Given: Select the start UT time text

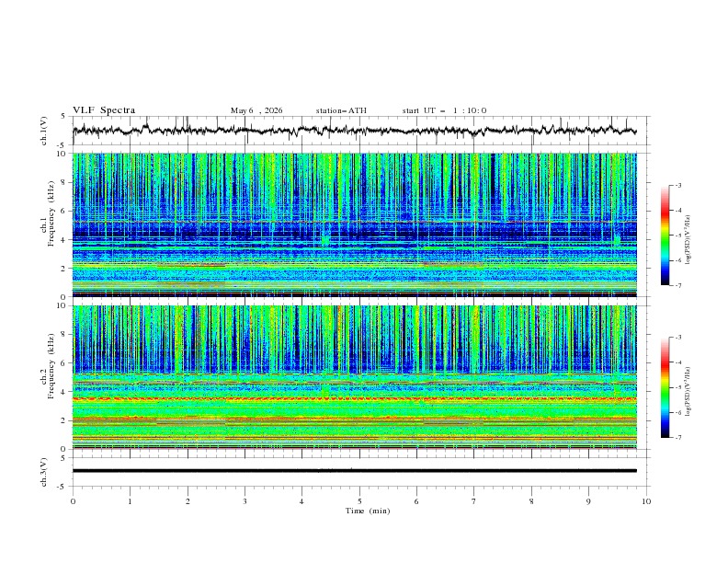Looking at the screenshot, I should [444, 110].
